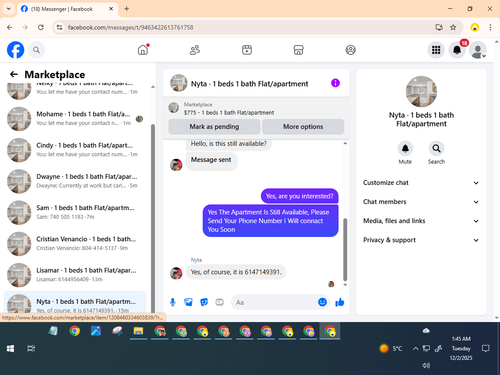Open Lisamar conversation in list
The height and width of the screenshot is (375, 500).
(75, 275)
